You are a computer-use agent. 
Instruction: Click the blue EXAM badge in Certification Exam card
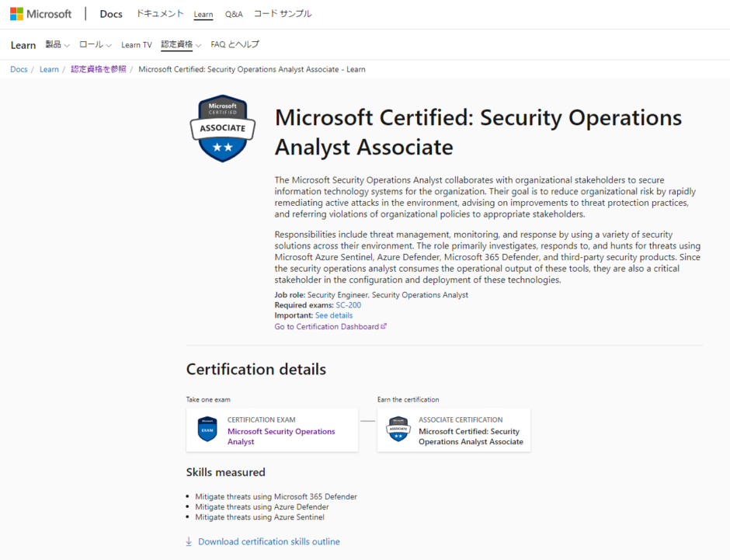coord(207,429)
